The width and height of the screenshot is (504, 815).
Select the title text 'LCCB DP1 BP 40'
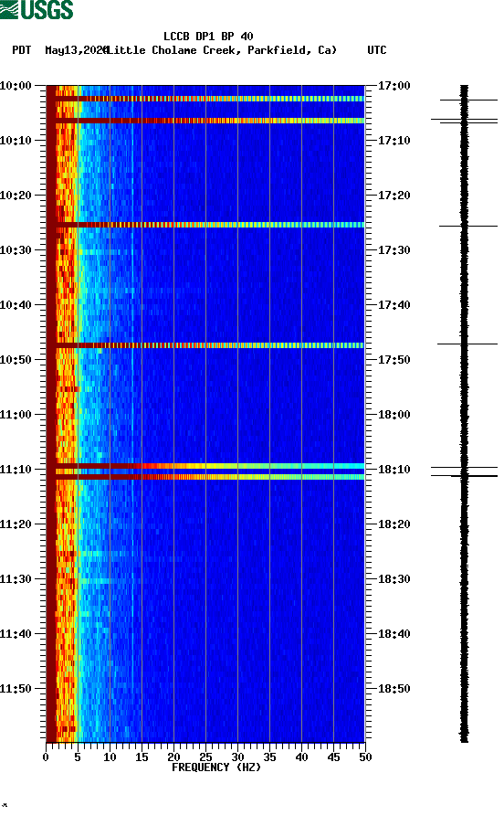[208, 37]
